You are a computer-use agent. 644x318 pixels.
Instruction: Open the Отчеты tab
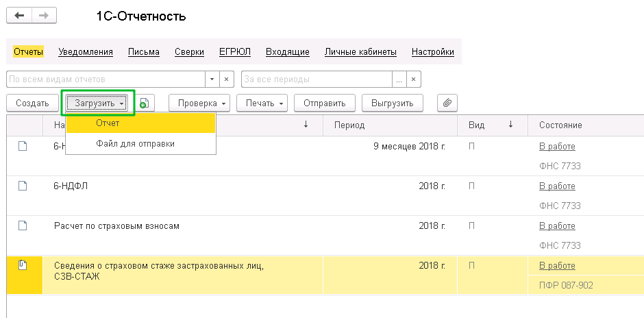[28, 52]
